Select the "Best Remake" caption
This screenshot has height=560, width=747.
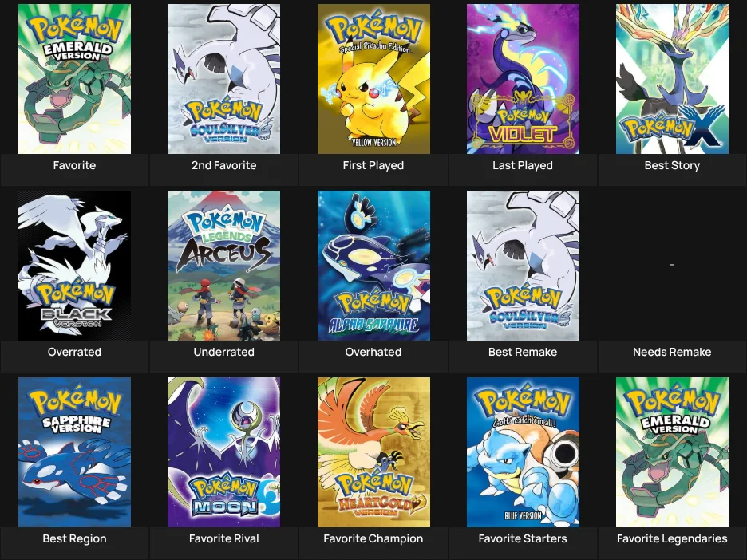pos(523,352)
